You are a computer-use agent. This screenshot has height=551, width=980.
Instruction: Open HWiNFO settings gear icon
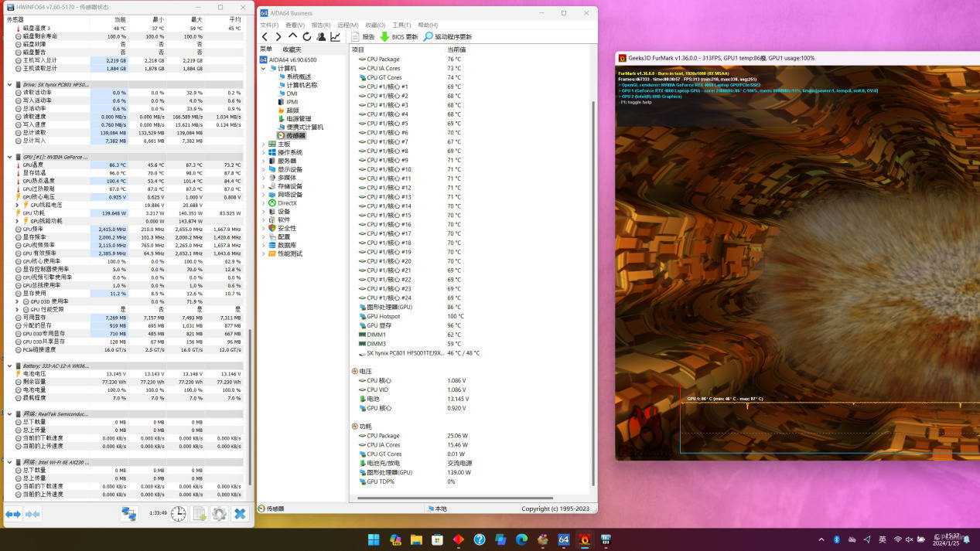pyautogui.click(x=219, y=514)
